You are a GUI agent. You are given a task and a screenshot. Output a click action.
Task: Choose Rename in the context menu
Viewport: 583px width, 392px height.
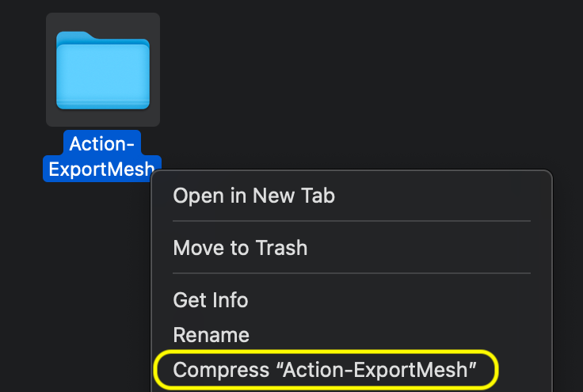pyautogui.click(x=211, y=335)
